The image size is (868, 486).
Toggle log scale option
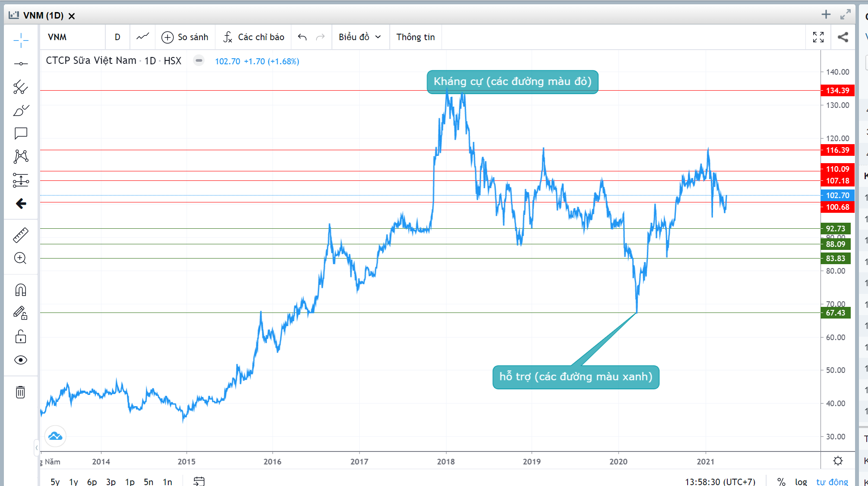pos(801,482)
